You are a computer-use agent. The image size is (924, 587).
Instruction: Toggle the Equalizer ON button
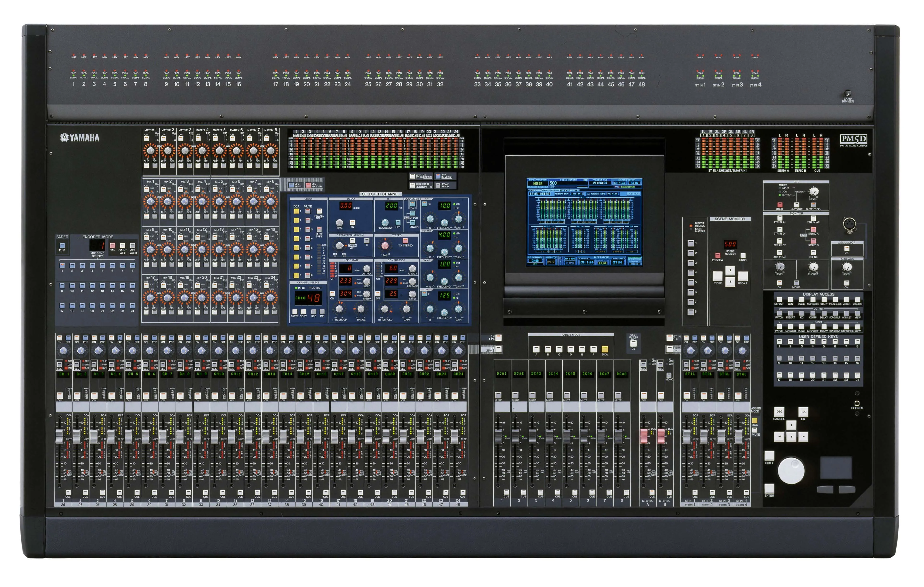click(x=412, y=204)
